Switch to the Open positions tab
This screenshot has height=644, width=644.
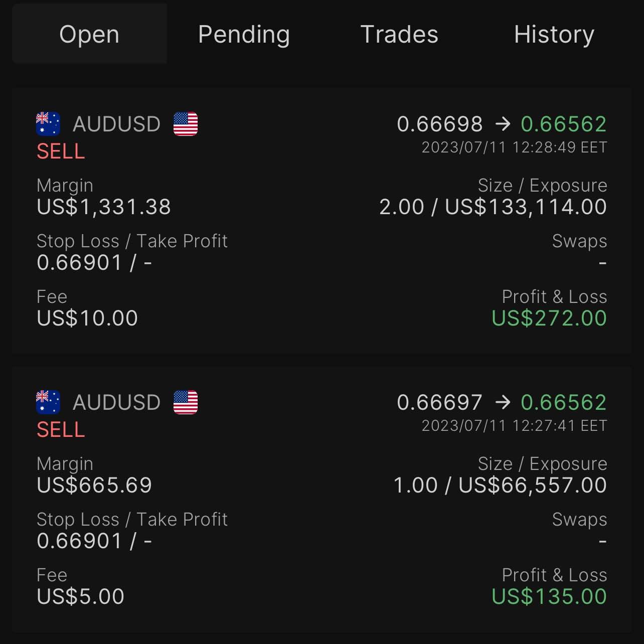pos(89,34)
